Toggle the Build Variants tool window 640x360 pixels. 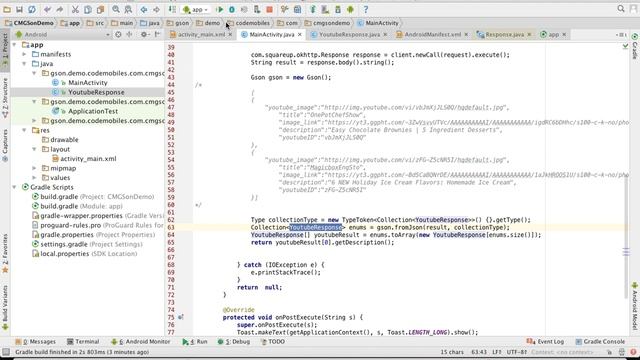pos(5,307)
